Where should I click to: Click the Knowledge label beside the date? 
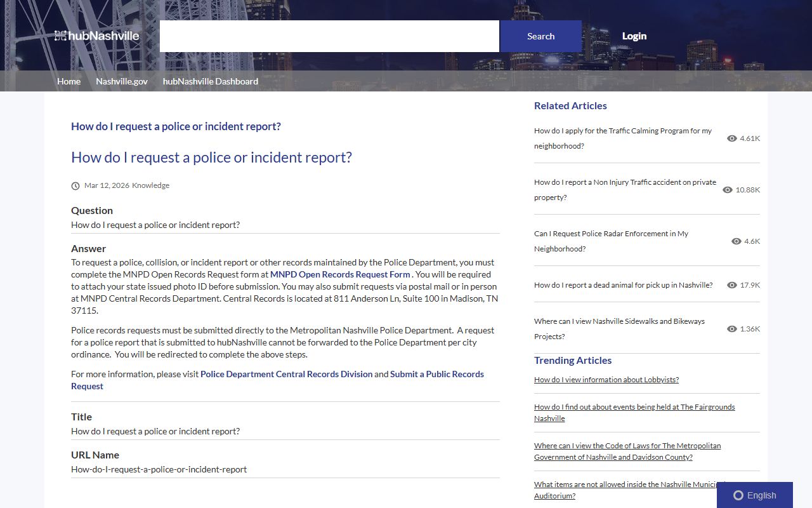150,185
